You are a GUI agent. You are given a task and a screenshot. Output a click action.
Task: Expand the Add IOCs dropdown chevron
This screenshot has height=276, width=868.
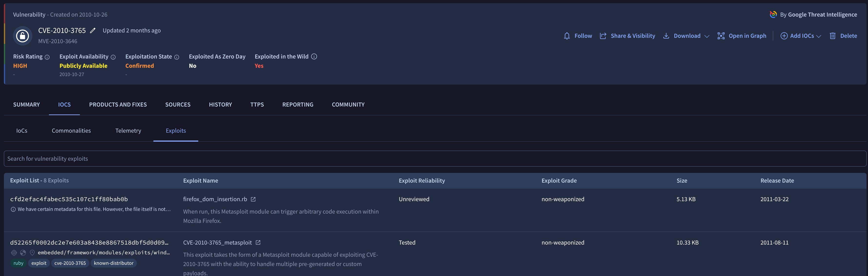[x=819, y=36]
